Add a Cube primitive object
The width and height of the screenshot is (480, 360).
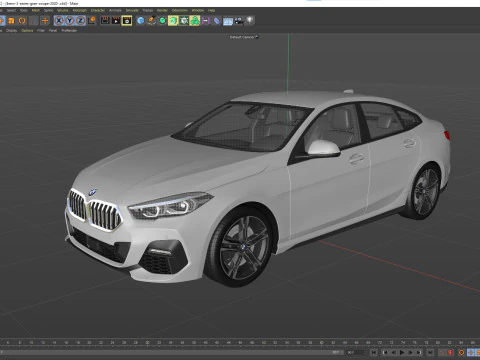[141, 21]
